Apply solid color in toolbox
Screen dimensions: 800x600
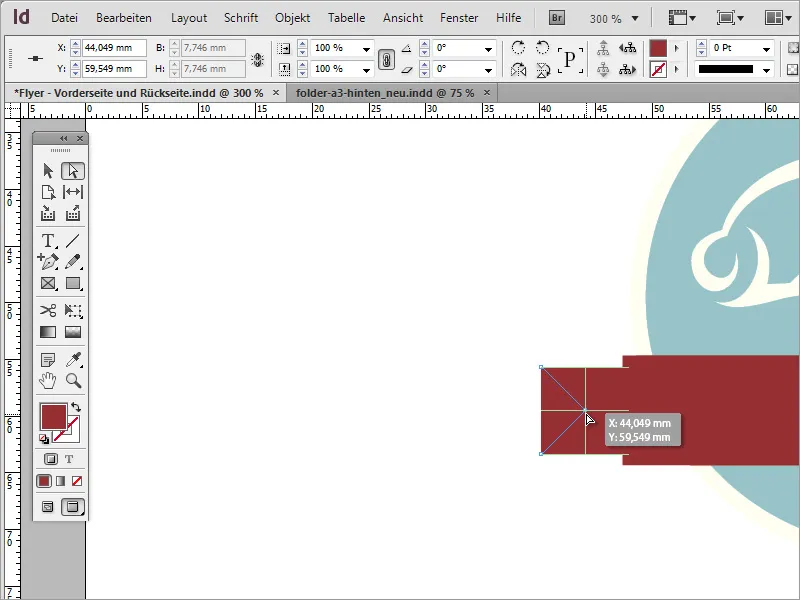coord(44,481)
